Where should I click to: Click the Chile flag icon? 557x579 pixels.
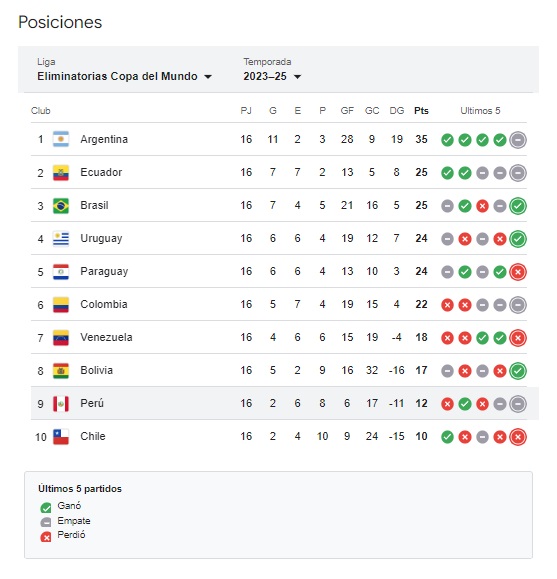point(61,436)
